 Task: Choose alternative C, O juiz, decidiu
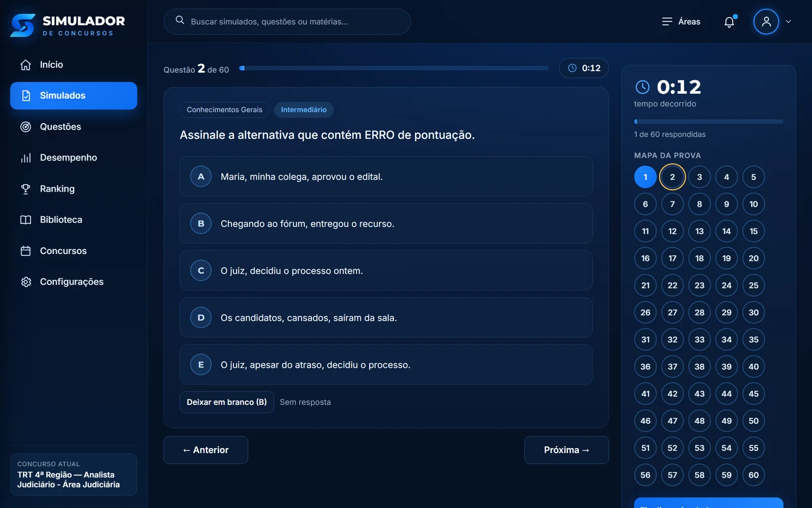[386, 271]
